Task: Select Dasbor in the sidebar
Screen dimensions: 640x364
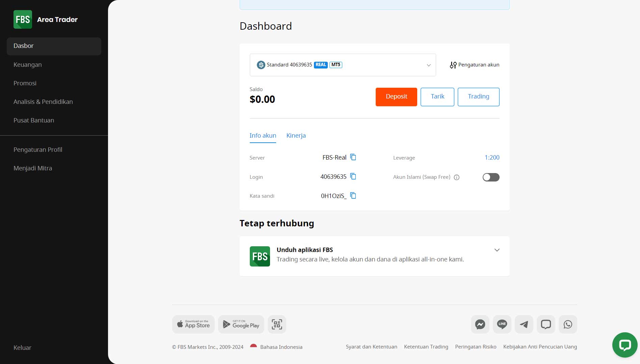Action: coord(54,46)
